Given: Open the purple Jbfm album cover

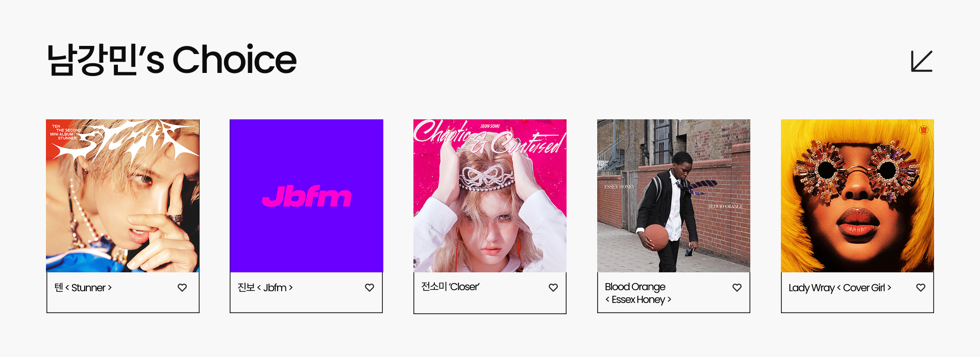Looking at the screenshot, I should [306, 196].
